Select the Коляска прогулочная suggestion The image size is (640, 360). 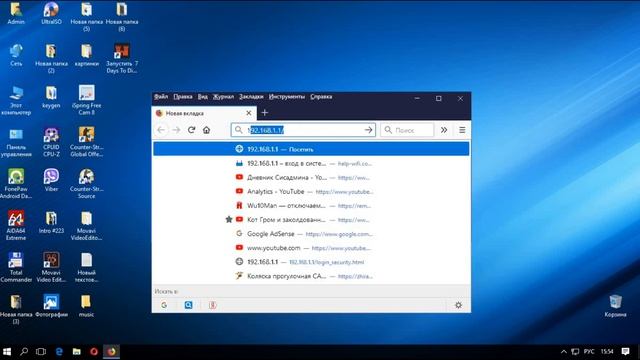click(311, 276)
